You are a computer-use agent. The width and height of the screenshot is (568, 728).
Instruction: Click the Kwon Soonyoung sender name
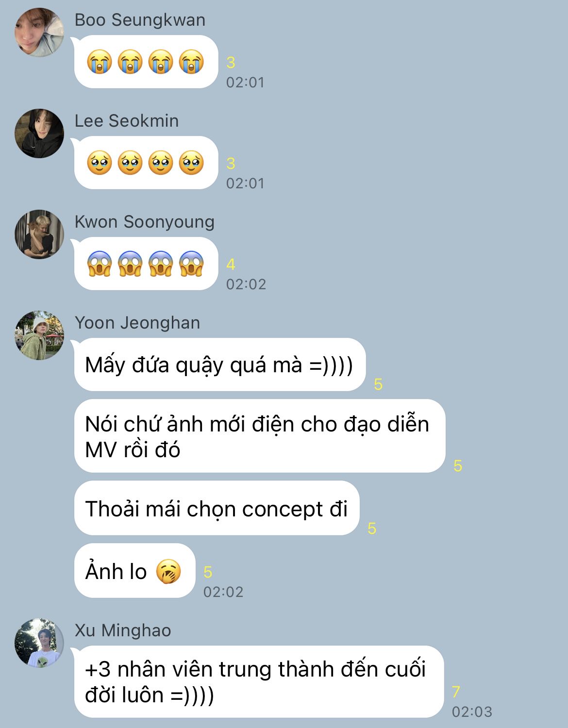145,222
